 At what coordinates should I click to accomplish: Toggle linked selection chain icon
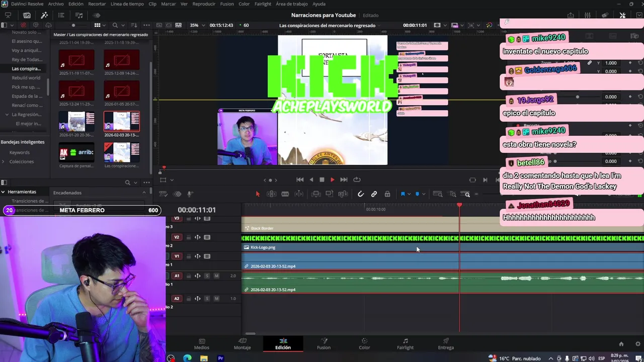(x=374, y=194)
